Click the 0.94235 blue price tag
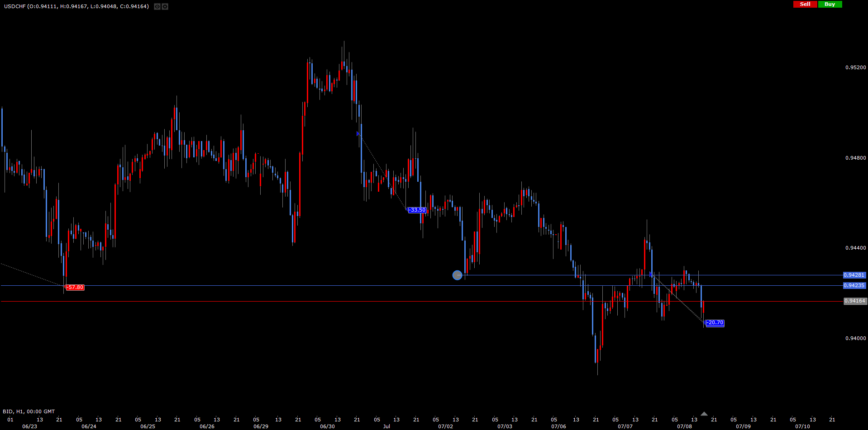The image size is (868, 430). click(x=854, y=285)
